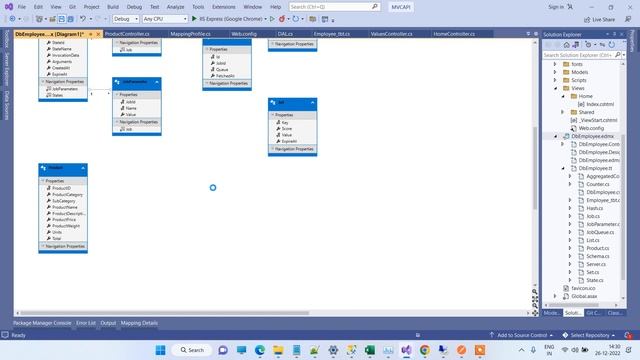
Task: Click the zoom in icon on the diagram
Action: point(535,292)
